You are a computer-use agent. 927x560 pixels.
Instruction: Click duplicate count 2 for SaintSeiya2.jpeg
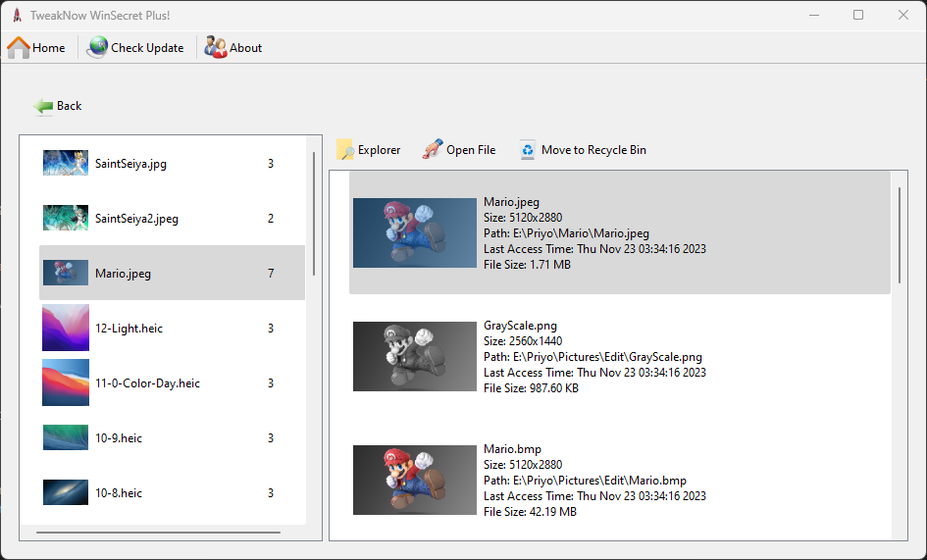click(271, 219)
